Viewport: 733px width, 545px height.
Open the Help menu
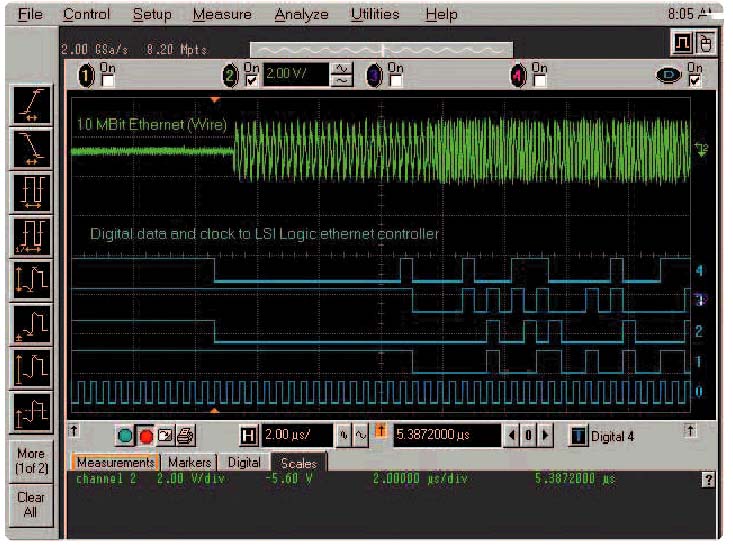441,14
